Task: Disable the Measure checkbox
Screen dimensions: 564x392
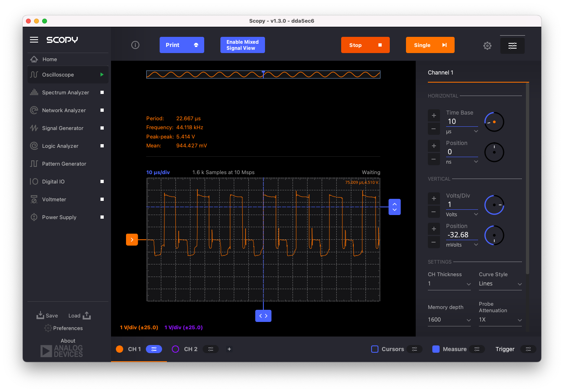Action: (436, 349)
